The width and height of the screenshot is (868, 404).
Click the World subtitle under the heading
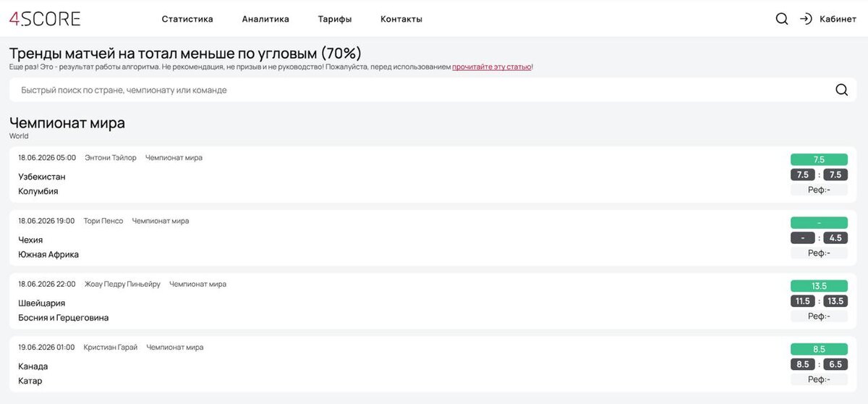pos(19,135)
